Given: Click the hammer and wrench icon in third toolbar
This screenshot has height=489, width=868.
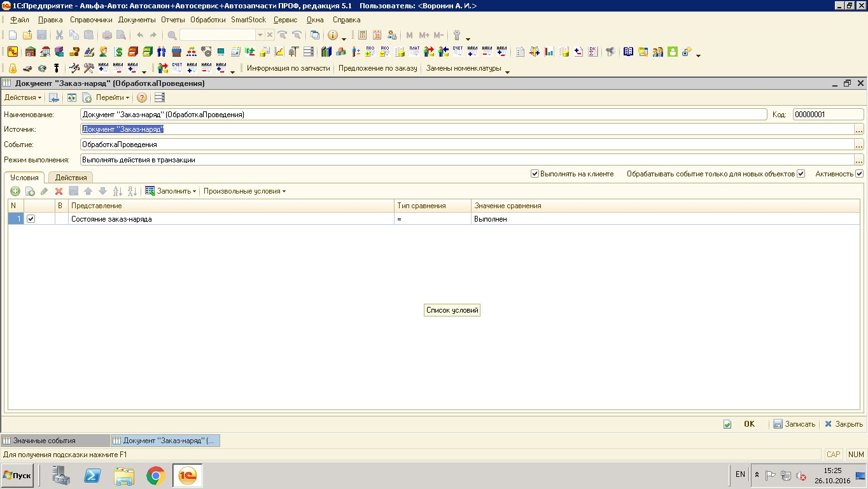Looking at the screenshot, I should [x=89, y=68].
